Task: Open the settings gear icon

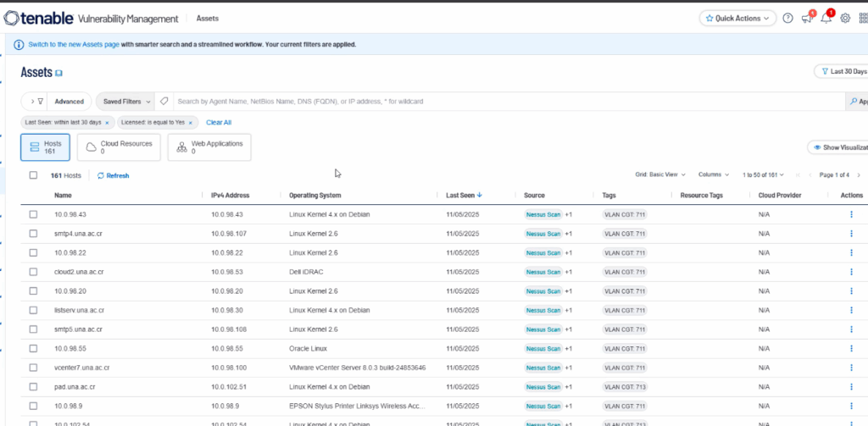Action: pyautogui.click(x=845, y=18)
